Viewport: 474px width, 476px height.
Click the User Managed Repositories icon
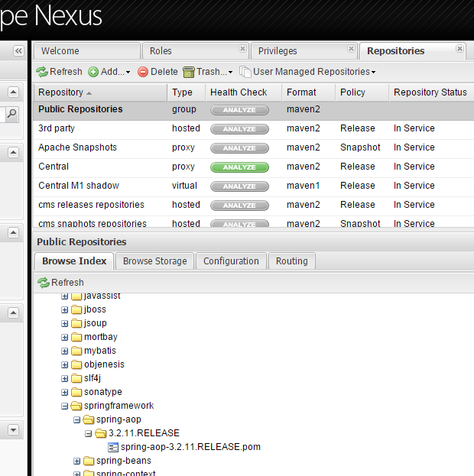coord(245,72)
